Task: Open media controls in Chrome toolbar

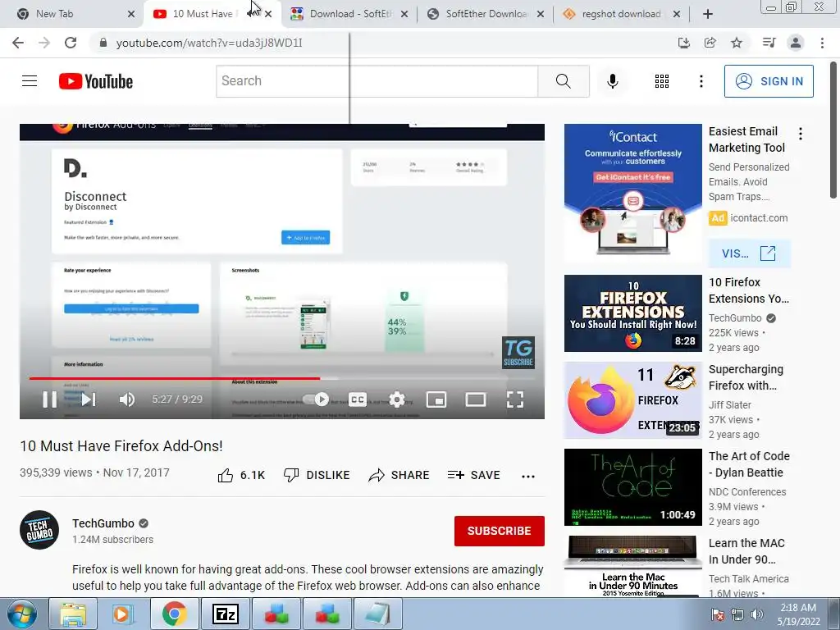Action: tap(769, 43)
